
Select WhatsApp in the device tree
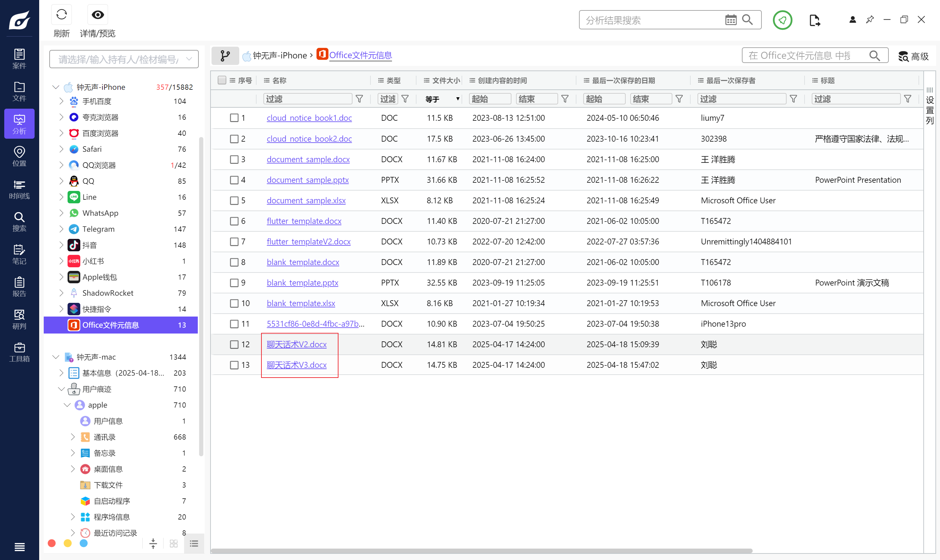(x=100, y=213)
